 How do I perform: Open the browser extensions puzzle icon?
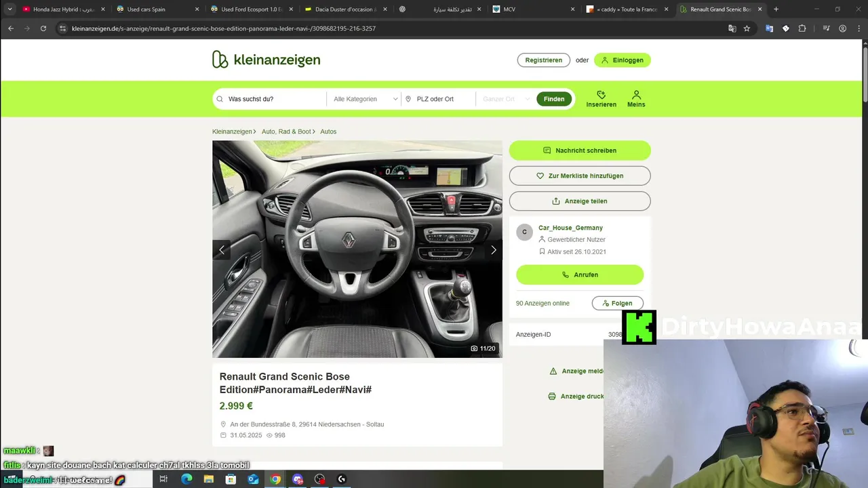pyautogui.click(x=802, y=28)
